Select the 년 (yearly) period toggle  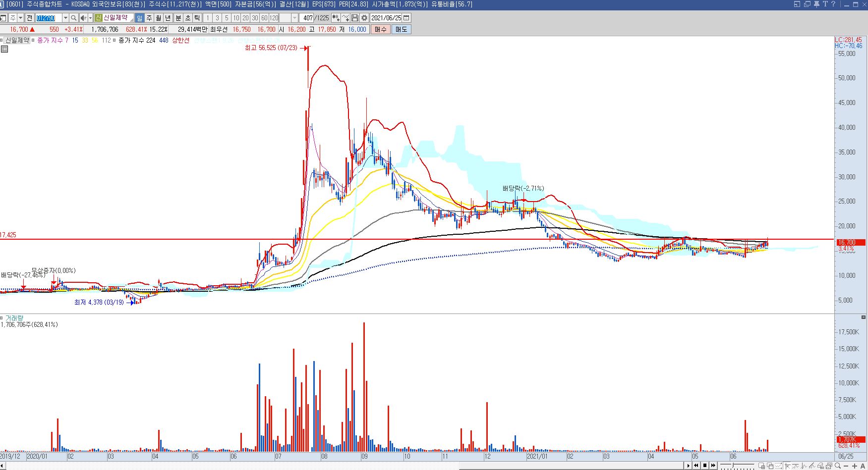point(168,18)
